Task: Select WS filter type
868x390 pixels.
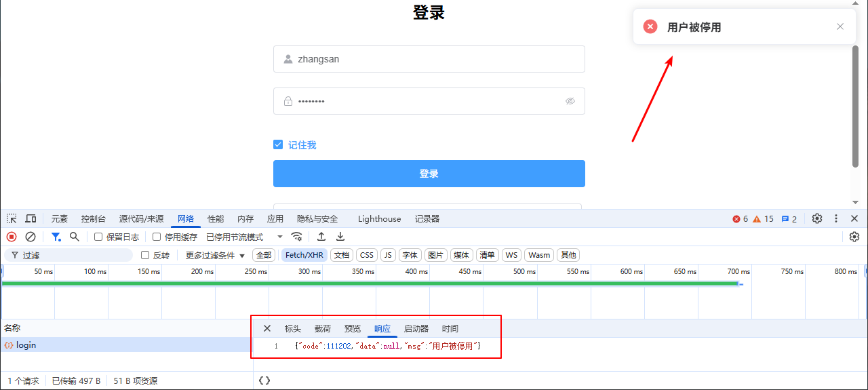Action: tap(511, 255)
